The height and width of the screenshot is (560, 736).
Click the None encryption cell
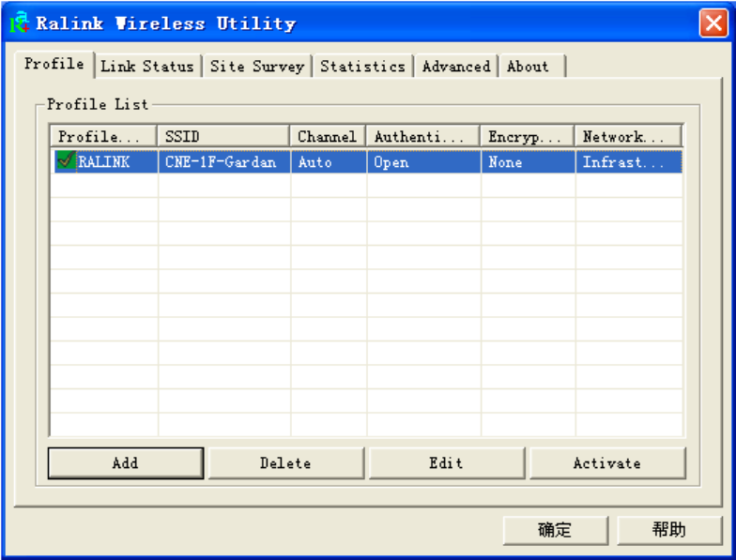tap(529, 161)
